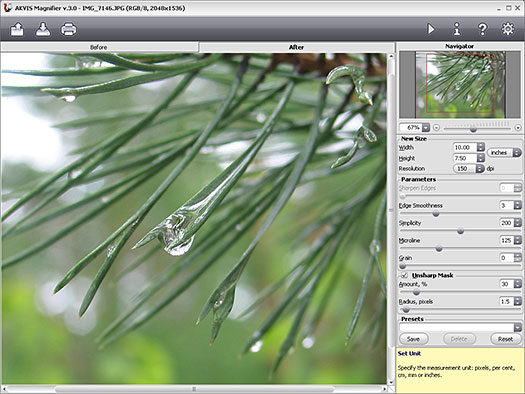Click the scroll right arrow under image

point(384,389)
